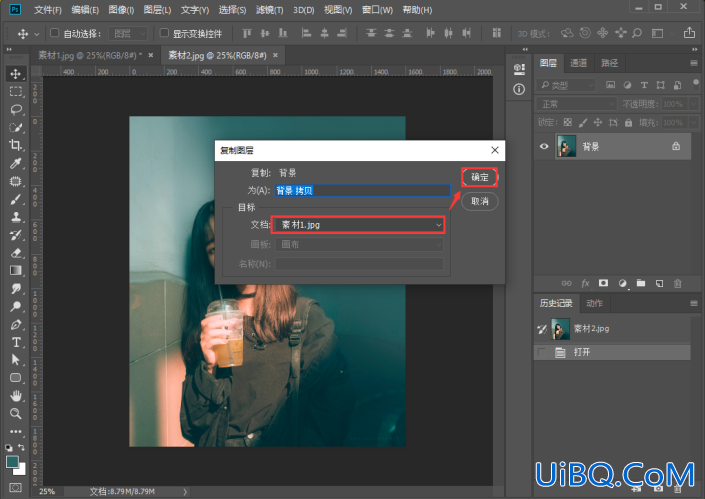Viewport: 705px width, 499px height.
Task: Toggle the checkbox beside 打开 history state
Action: (x=542, y=352)
